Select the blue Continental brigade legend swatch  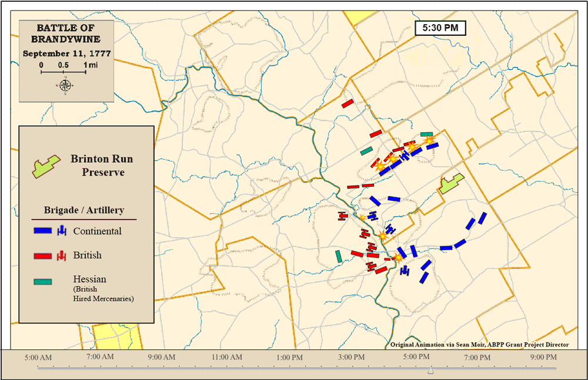pyautogui.click(x=43, y=231)
